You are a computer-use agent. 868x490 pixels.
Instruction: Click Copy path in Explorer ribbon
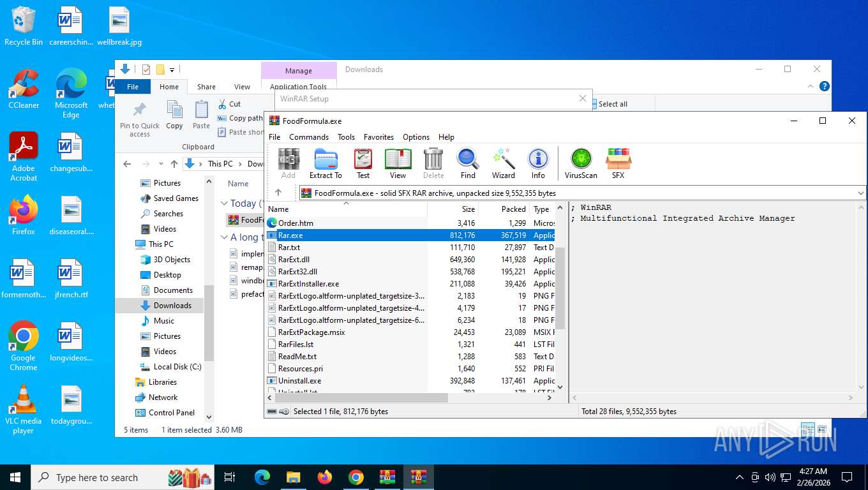pos(240,118)
